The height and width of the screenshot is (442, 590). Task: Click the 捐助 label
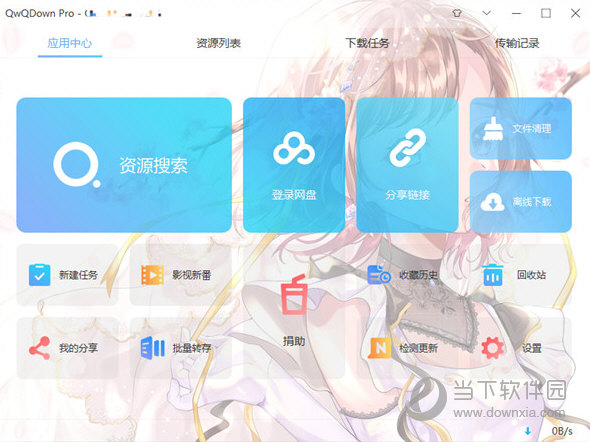point(294,341)
